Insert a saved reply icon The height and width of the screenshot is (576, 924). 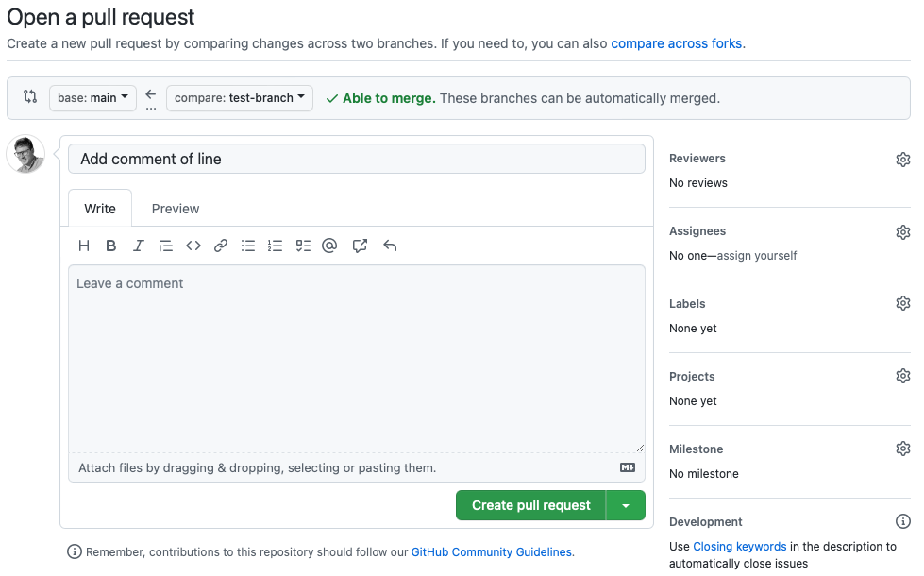tap(390, 246)
